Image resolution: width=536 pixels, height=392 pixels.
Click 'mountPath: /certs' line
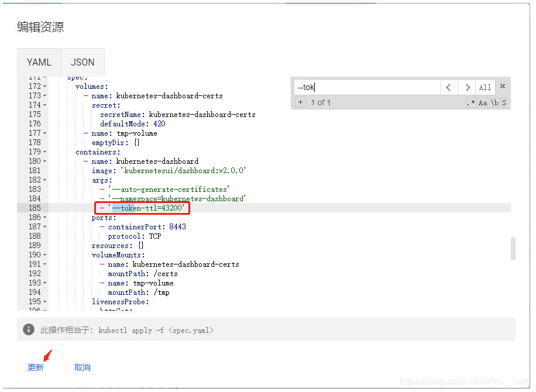(143, 274)
